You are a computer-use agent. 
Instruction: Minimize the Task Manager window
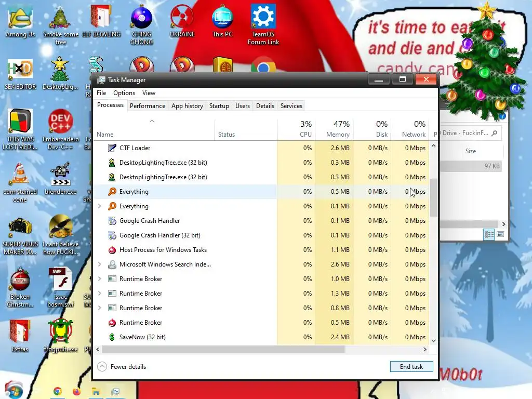pyautogui.click(x=379, y=80)
